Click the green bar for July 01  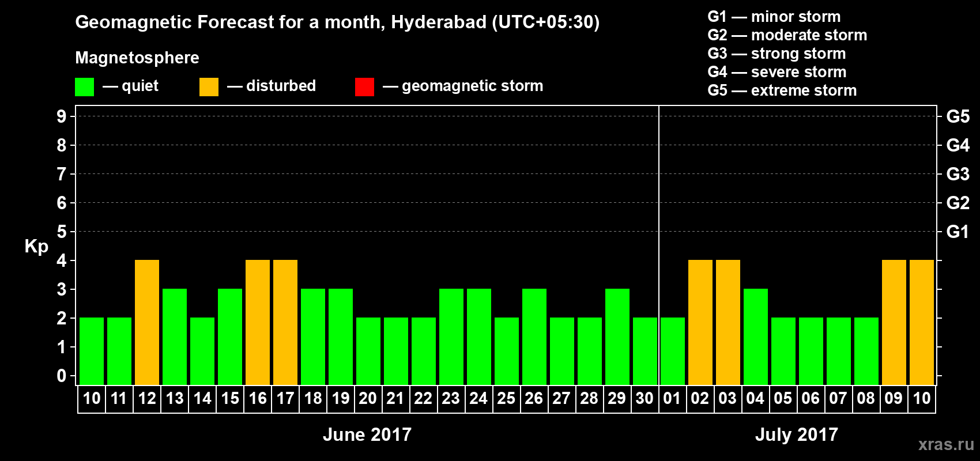673,352
